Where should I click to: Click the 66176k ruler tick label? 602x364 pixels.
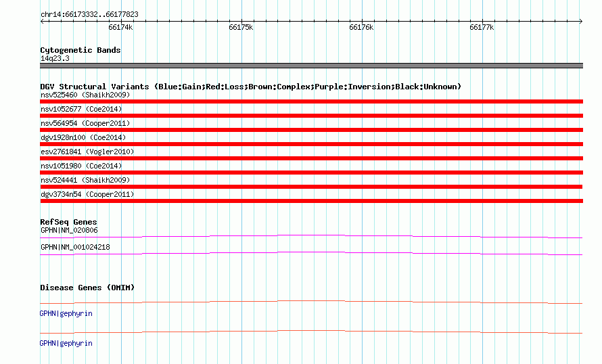[x=361, y=27]
